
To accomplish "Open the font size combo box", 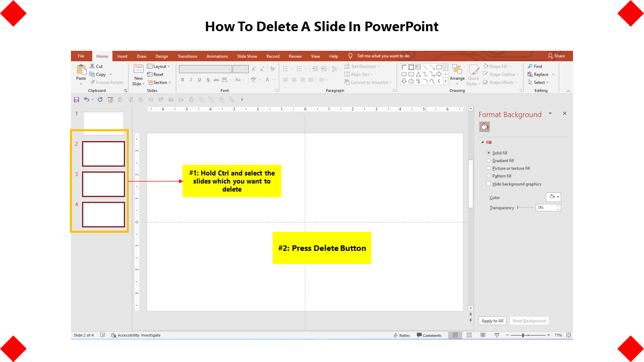I will point(240,69).
